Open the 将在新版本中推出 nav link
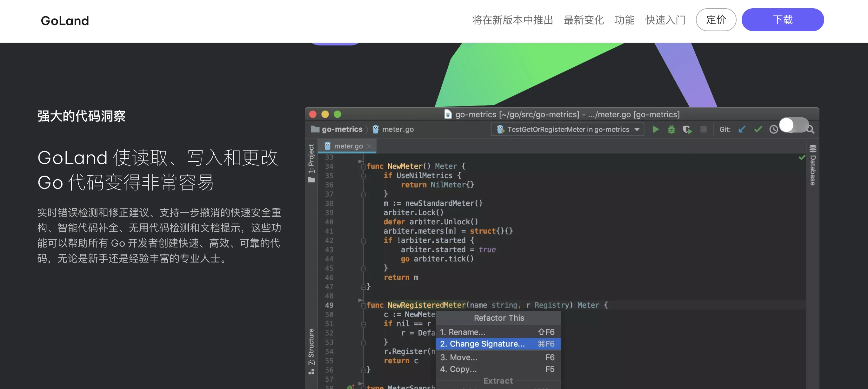 512,20
